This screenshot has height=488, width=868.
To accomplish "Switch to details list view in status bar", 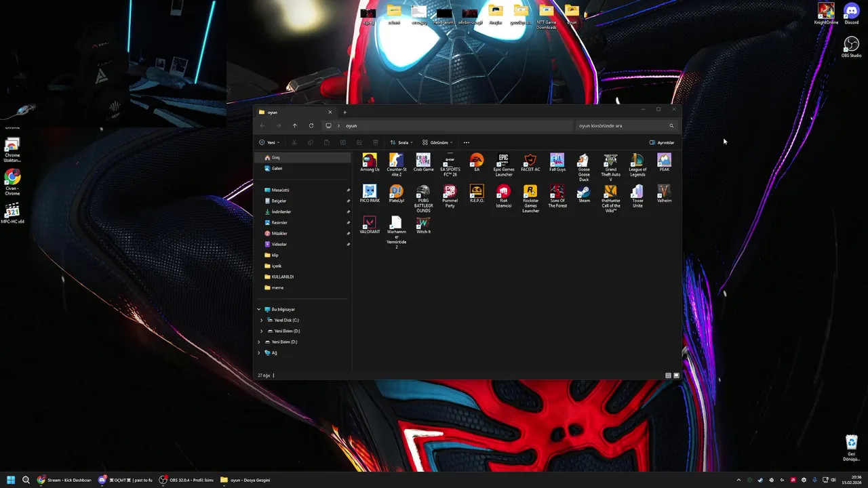I will click(x=669, y=375).
